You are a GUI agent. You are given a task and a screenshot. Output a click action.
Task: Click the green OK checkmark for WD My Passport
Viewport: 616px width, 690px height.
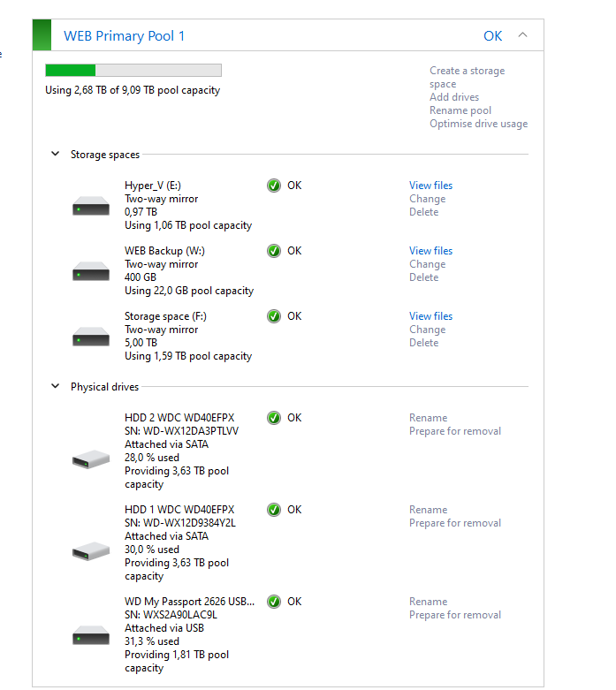(274, 602)
